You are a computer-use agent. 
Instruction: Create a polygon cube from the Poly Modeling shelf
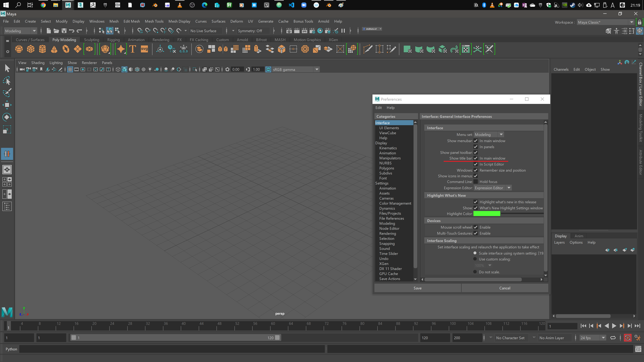(x=31, y=49)
